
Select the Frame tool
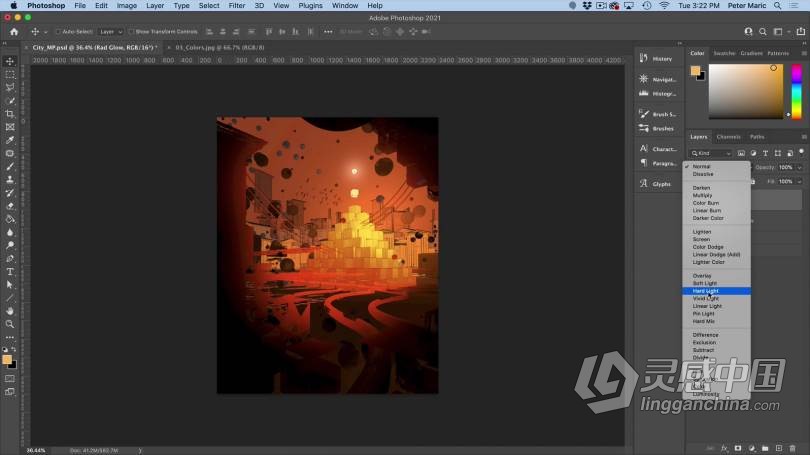click(x=10, y=127)
